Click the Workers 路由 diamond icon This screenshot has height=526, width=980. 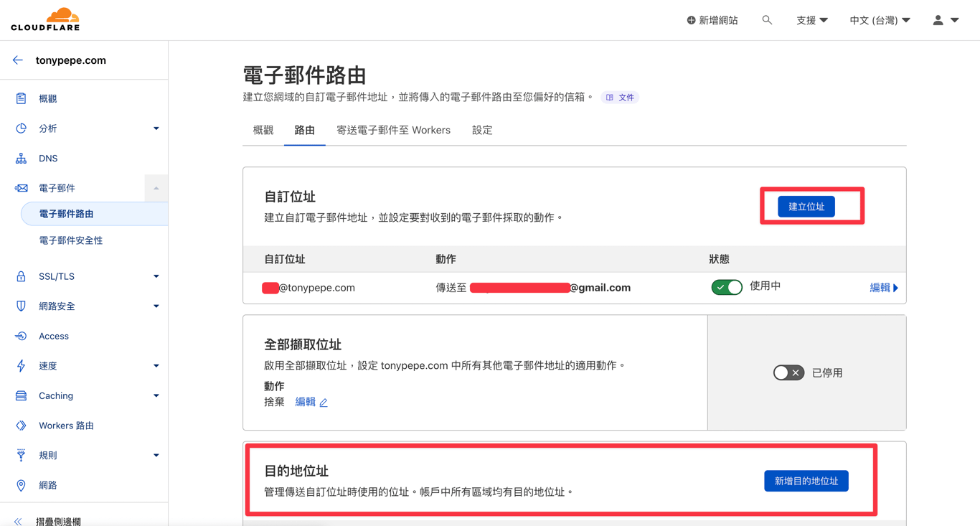point(21,426)
